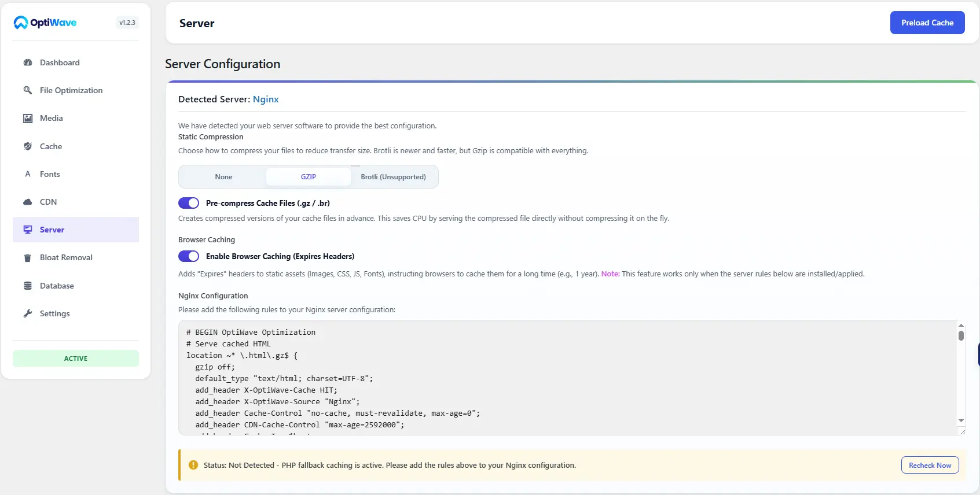Click the Server page title in header

(197, 23)
